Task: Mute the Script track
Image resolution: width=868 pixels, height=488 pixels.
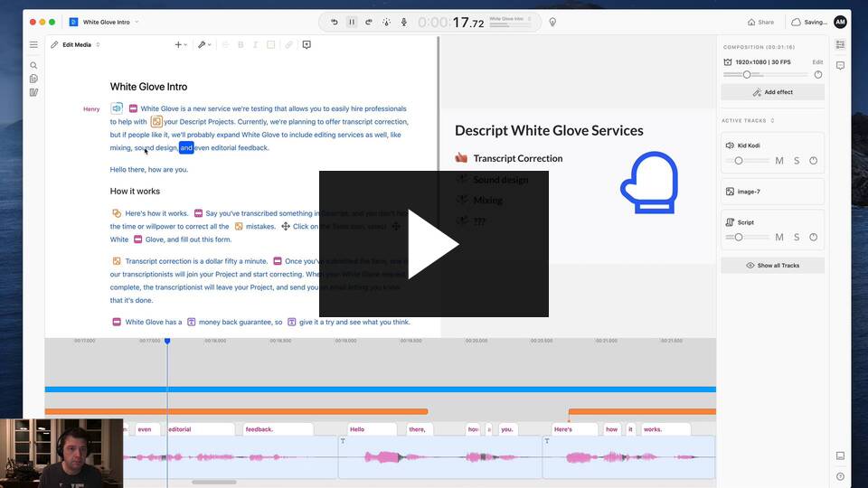Action: coord(778,238)
